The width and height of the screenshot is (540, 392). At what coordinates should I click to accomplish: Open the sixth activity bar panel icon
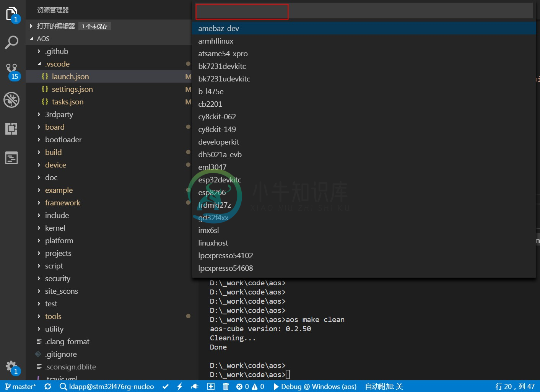[x=11, y=158]
